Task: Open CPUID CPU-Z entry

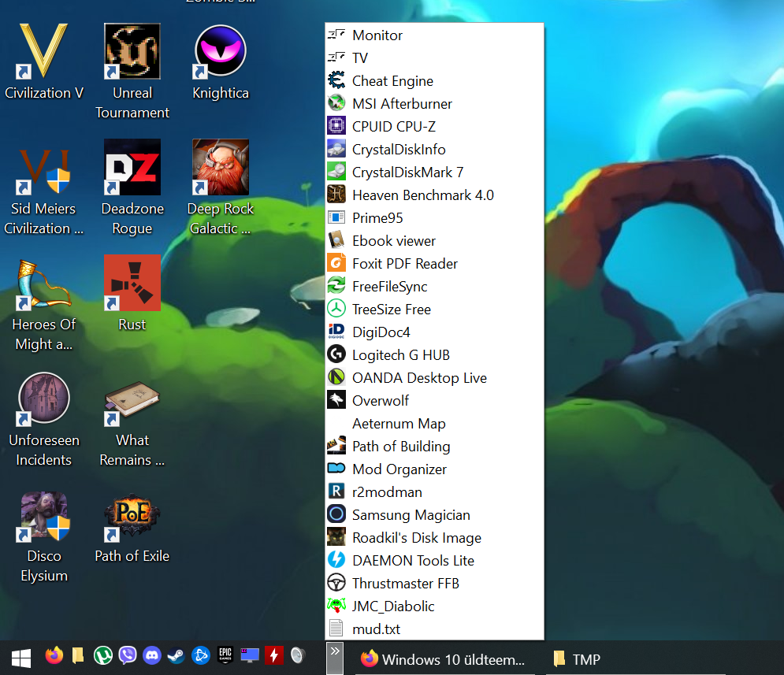Action: click(434, 126)
